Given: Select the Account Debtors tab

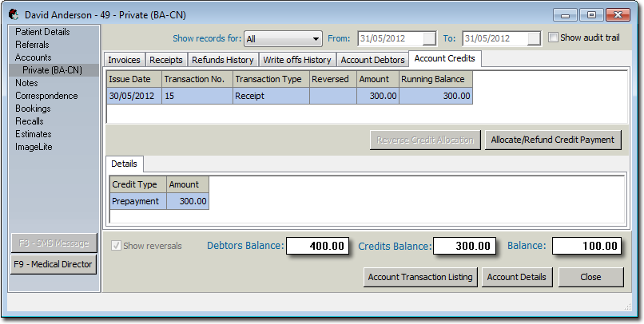Looking at the screenshot, I should click(372, 60).
